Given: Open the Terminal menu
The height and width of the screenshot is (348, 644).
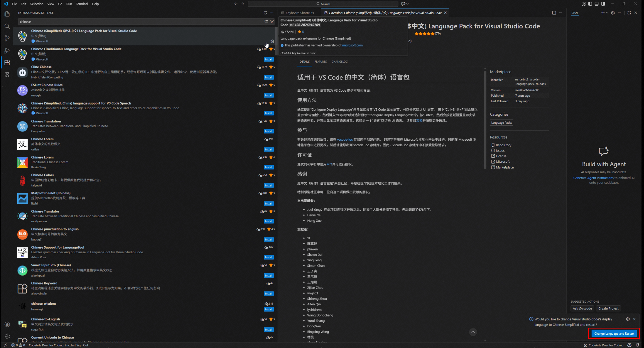Looking at the screenshot, I should [x=82, y=4].
